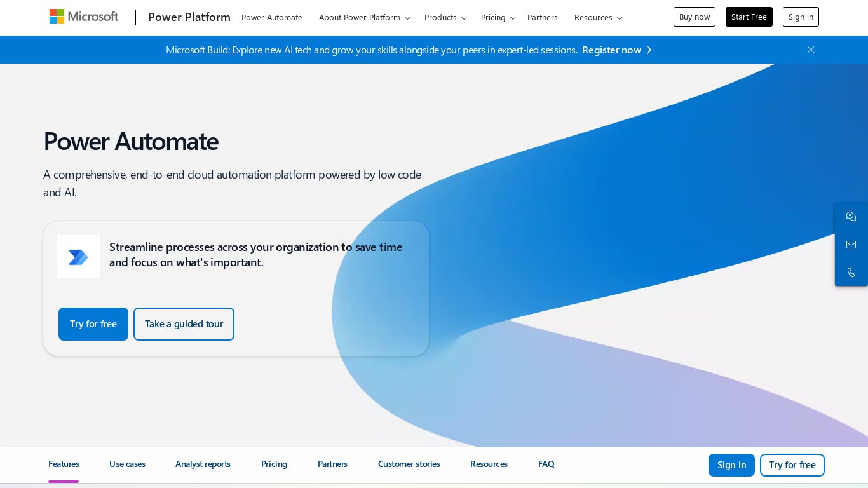Open the Analyst reports tab

pos(203,464)
